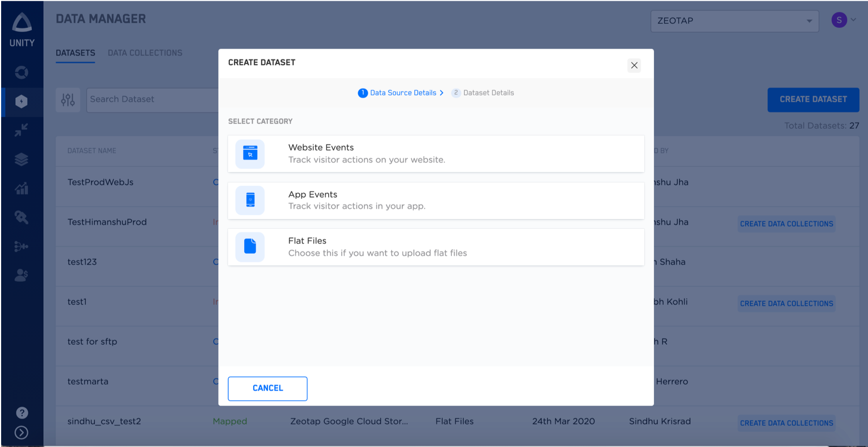
Task: Create data collections for sindhu_csv_test2
Action: pyautogui.click(x=786, y=423)
